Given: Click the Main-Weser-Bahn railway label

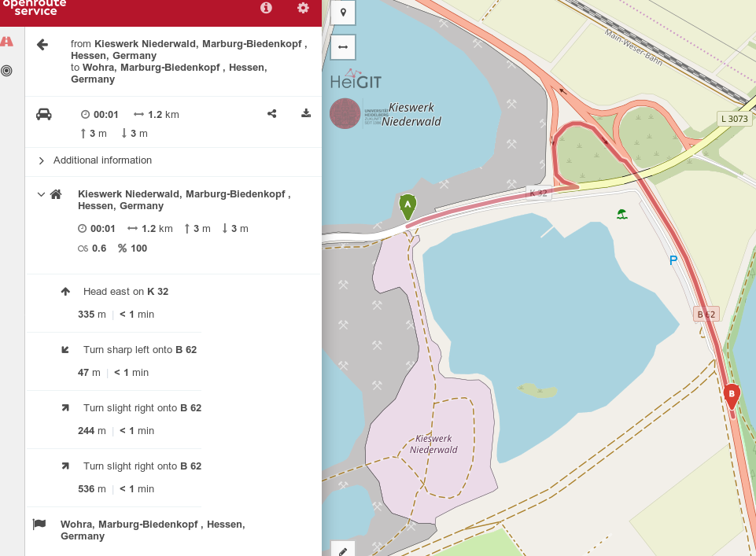Looking at the screenshot, I should [x=633, y=47].
